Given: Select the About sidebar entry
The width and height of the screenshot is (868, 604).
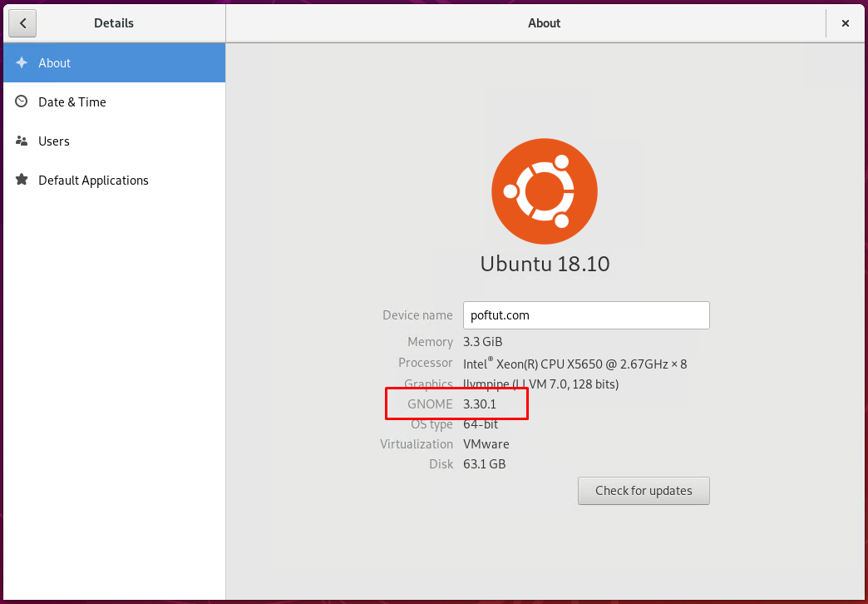Looking at the screenshot, I should [x=114, y=62].
